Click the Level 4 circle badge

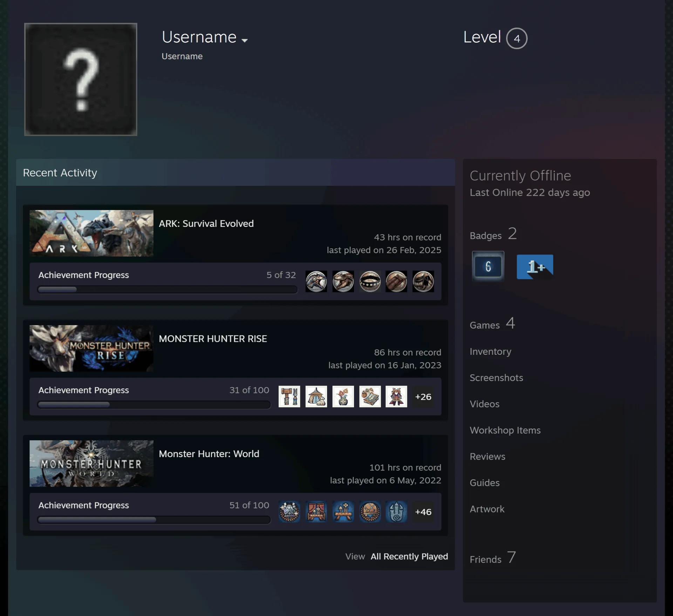click(517, 38)
